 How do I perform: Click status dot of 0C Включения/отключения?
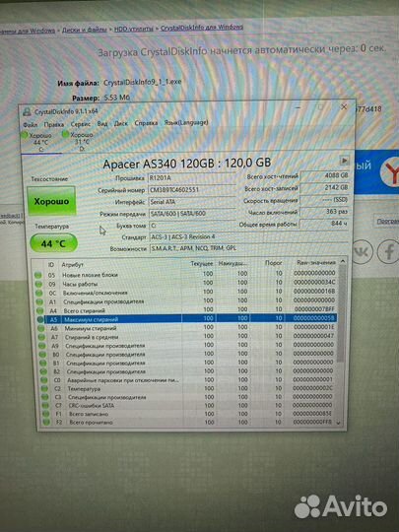39,293
